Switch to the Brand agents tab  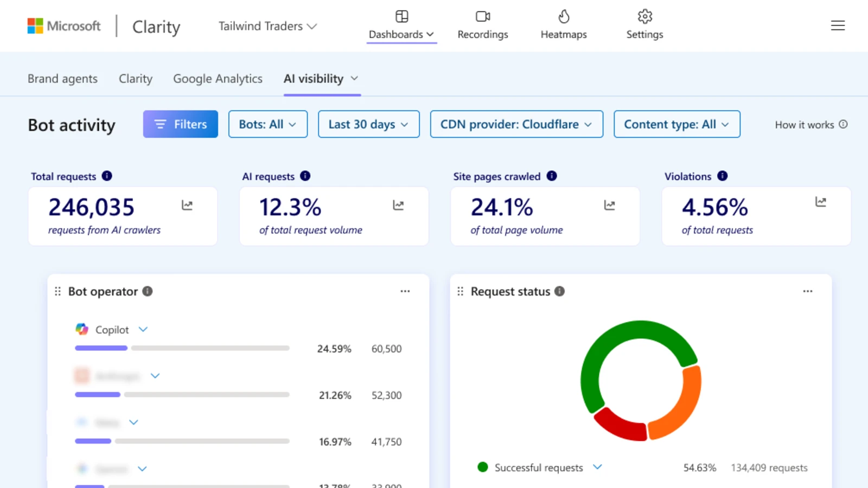62,79
